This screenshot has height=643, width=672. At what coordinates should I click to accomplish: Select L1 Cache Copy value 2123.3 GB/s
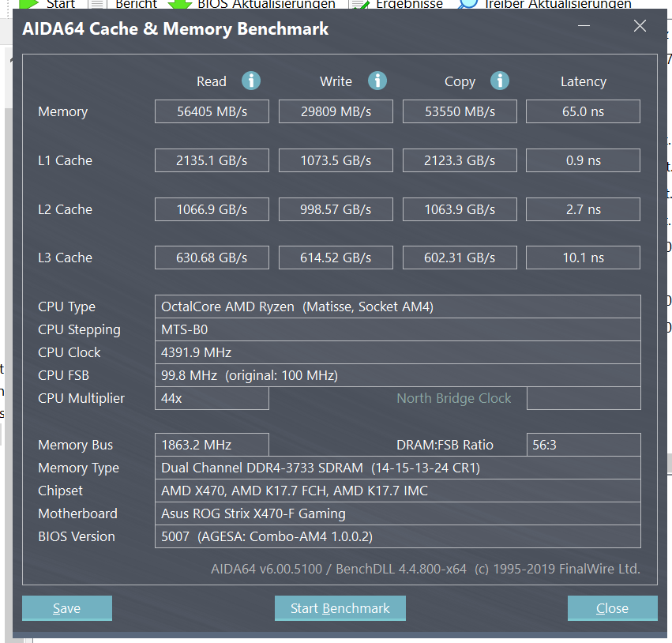(460, 160)
